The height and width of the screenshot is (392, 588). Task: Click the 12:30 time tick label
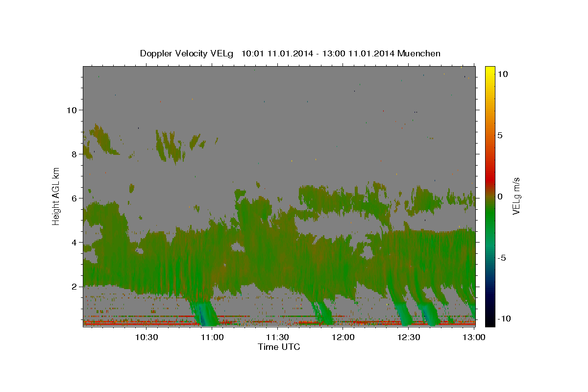[x=409, y=337]
